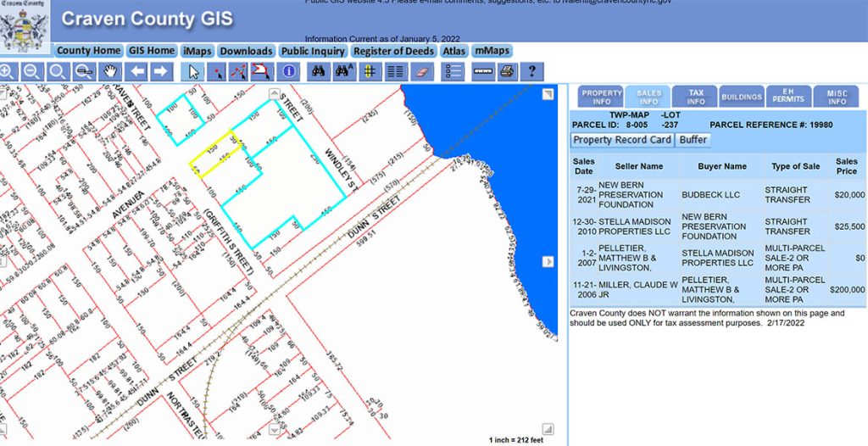Switch to the Buildings tab
868x446 pixels.
coord(742,97)
